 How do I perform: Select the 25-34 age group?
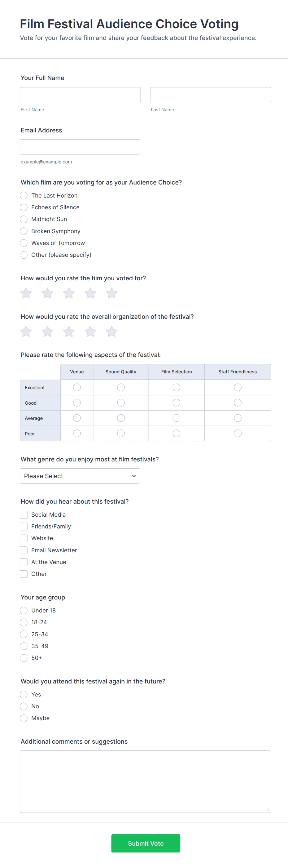pyautogui.click(x=24, y=634)
